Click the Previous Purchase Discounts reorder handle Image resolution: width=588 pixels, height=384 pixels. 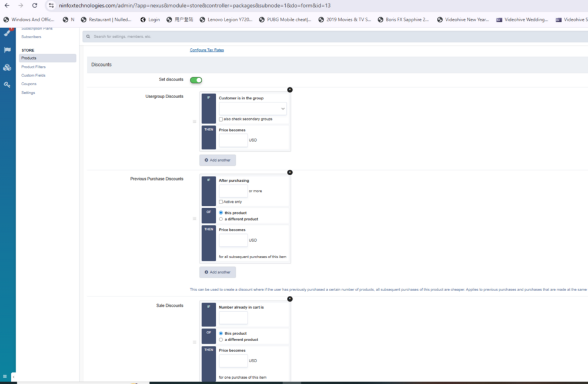point(194,219)
